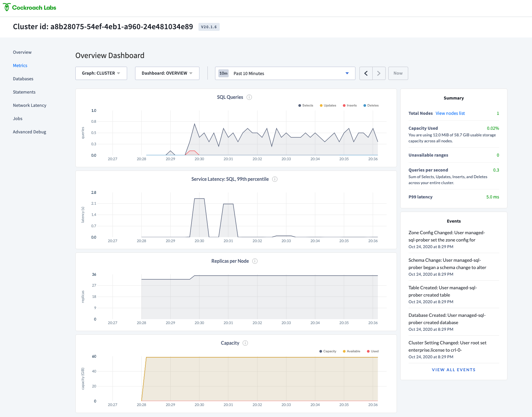Open info icon beside SQL Queries title
Image resolution: width=532 pixels, height=417 pixels.
click(x=249, y=97)
